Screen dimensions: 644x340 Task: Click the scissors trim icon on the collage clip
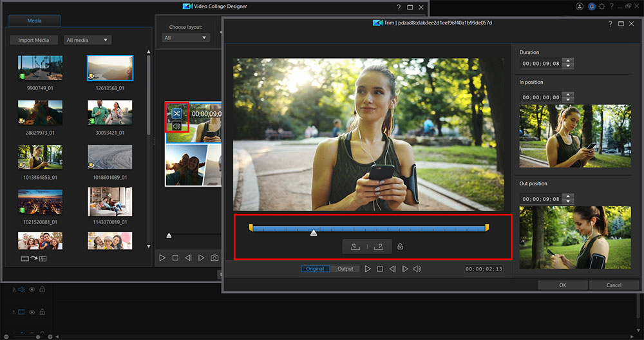(176, 113)
